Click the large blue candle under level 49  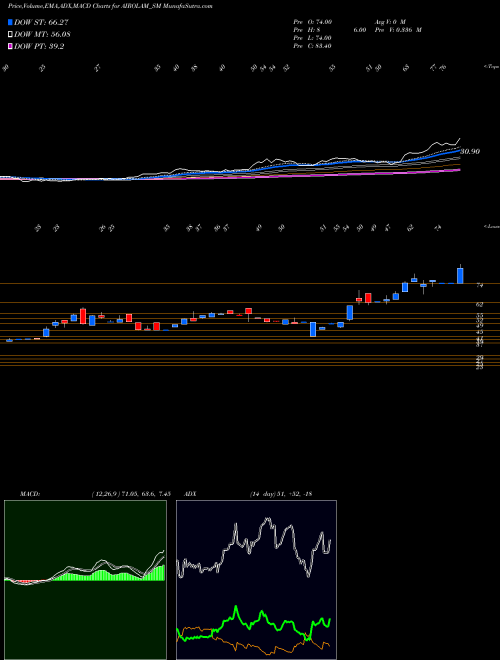[313, 329]
